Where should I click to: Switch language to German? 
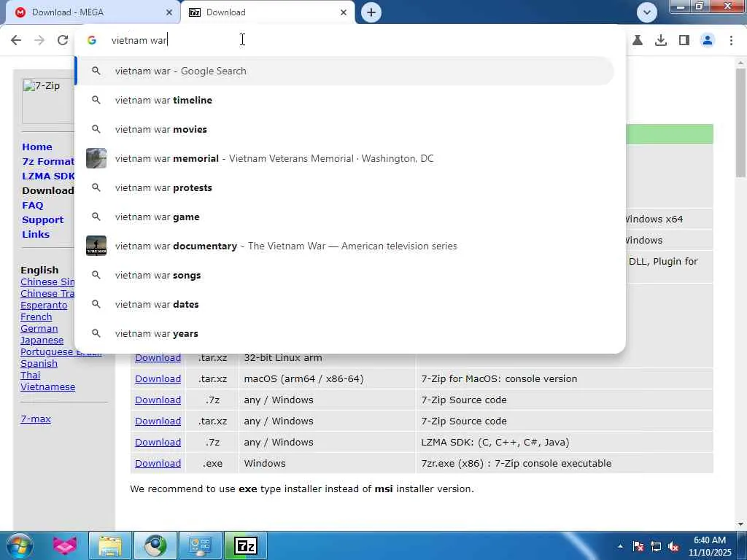(x=39, y=329)
